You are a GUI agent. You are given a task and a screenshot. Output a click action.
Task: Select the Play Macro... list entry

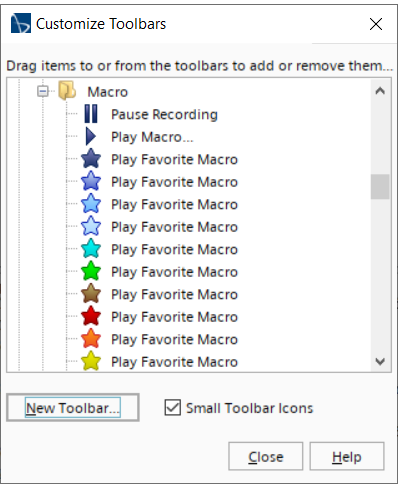click(152, 137)
